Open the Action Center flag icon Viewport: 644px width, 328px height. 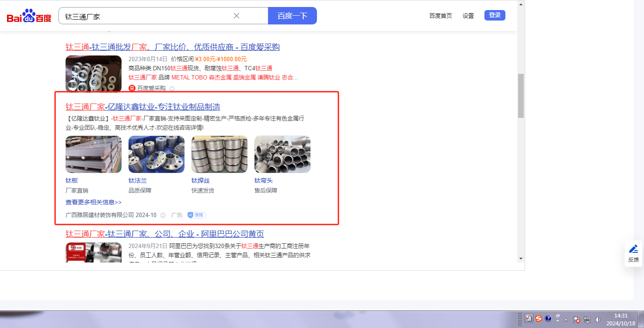pos(577,320)
